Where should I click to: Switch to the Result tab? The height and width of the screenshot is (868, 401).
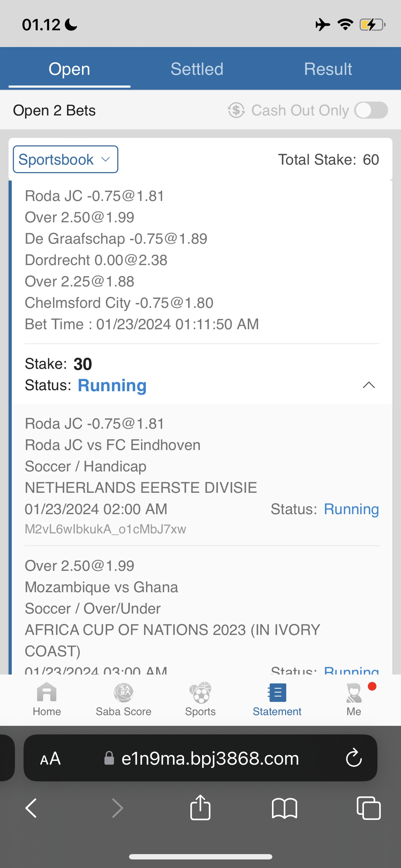point(328,69)
